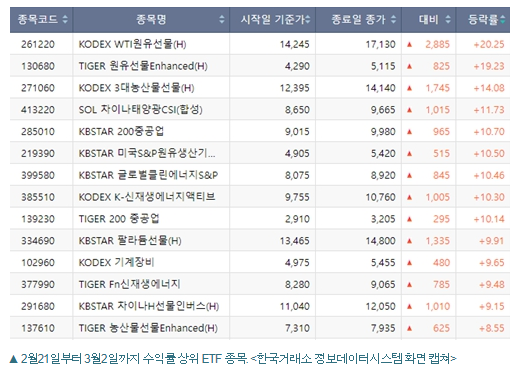Click start price 14,245

(295, 44)
